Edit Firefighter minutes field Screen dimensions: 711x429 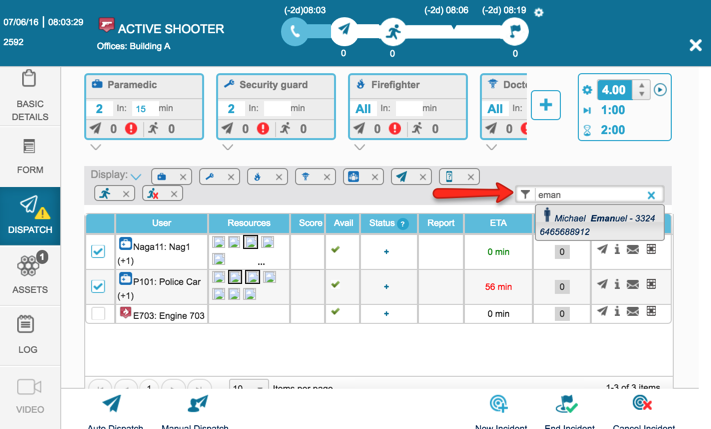[x=409, y=109]
